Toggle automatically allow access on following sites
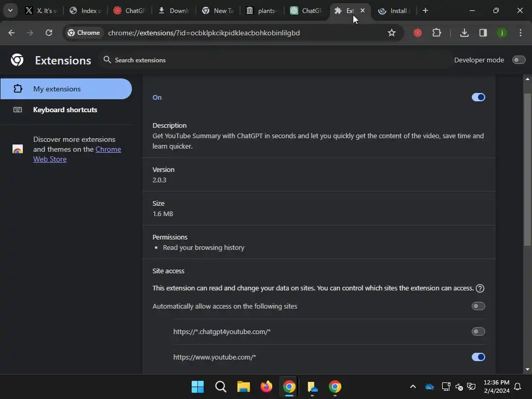532x399 pixels. point(478,306)
